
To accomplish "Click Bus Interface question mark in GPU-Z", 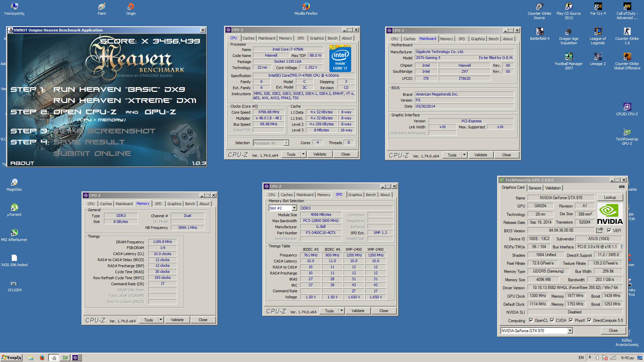I will 621,247.
